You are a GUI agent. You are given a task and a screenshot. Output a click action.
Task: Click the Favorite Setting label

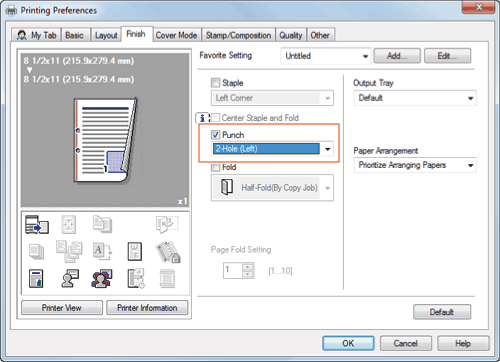click(x=226, y=55)
